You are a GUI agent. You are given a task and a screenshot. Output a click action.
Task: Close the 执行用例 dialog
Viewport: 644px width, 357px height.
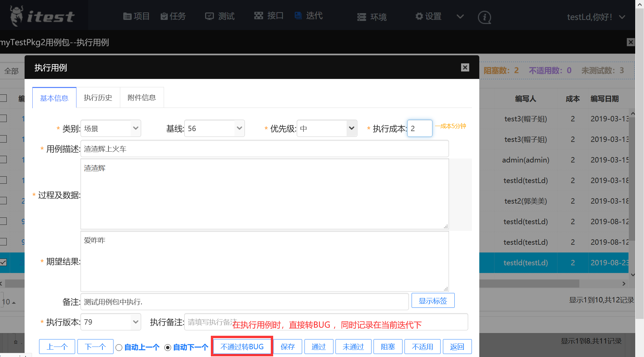click(x=465, y=67)
